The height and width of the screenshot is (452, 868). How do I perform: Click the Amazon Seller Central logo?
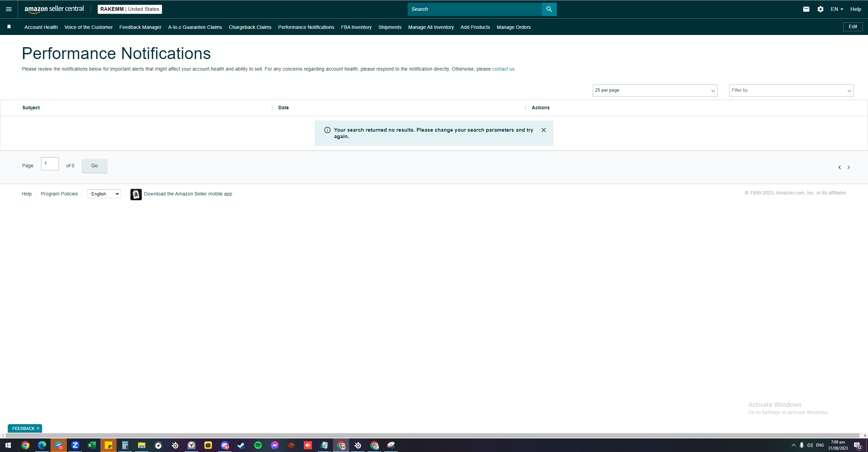point(54,9)
